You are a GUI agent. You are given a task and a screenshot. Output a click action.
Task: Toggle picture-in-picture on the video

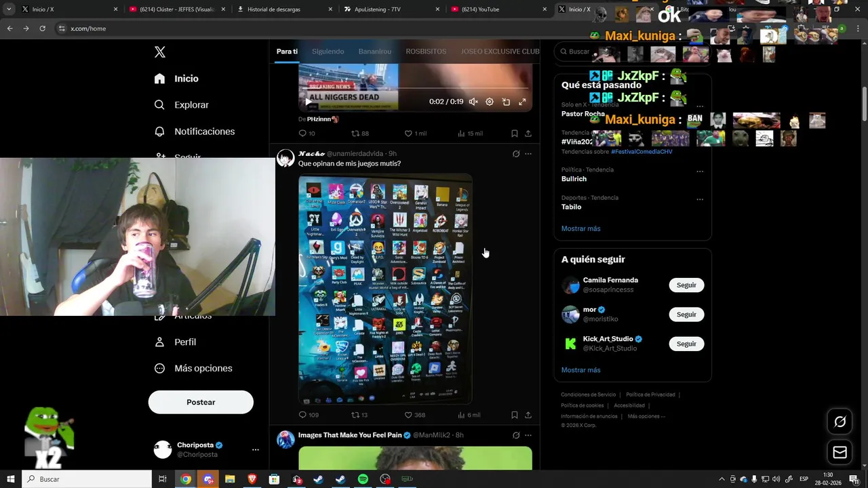506,102
